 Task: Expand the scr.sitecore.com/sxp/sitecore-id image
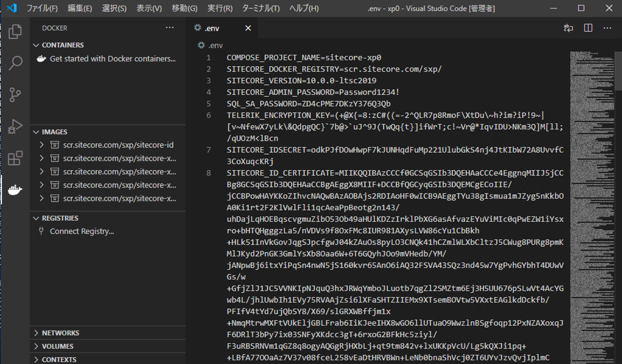pos(42,145)
